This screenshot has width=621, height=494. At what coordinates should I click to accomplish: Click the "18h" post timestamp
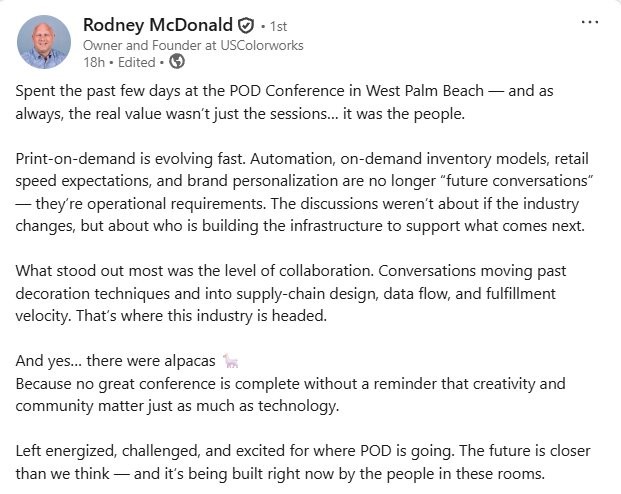point(94,62)
